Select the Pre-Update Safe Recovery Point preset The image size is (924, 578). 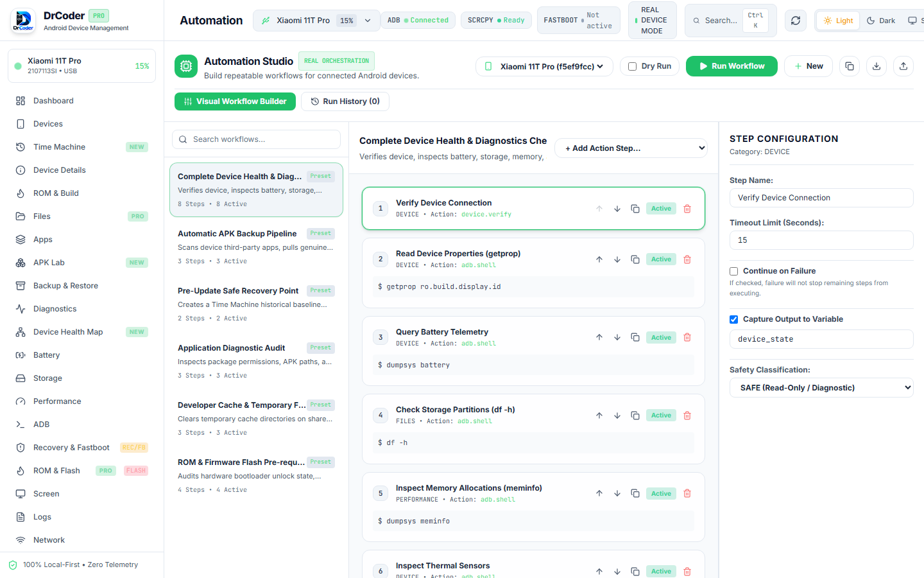coord(256,304)
